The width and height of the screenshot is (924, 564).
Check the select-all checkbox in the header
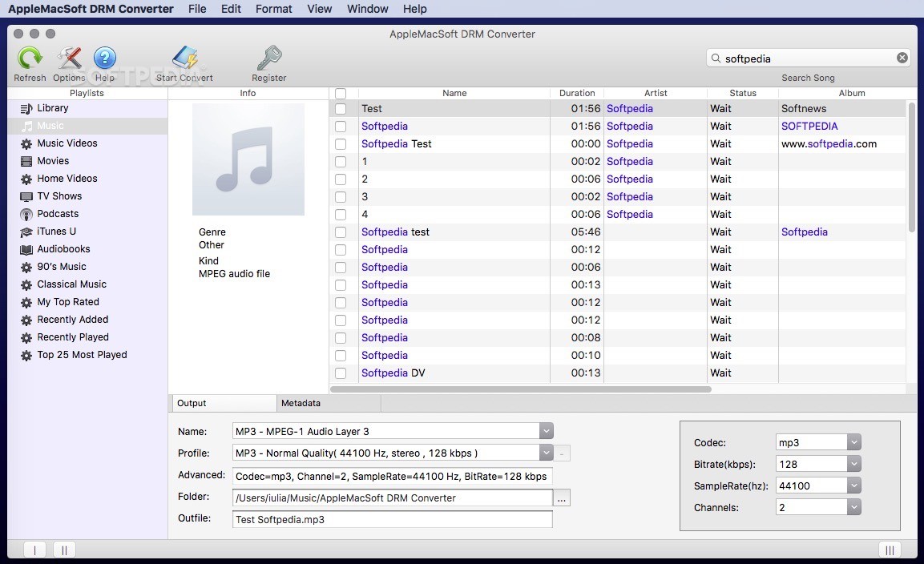click(x=341, y=92)
